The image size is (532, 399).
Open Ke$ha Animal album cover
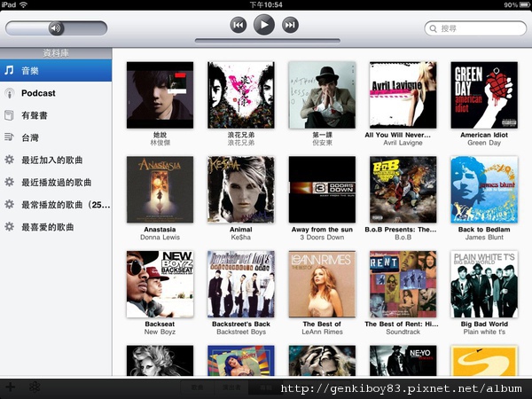click(x=241, y=190)
